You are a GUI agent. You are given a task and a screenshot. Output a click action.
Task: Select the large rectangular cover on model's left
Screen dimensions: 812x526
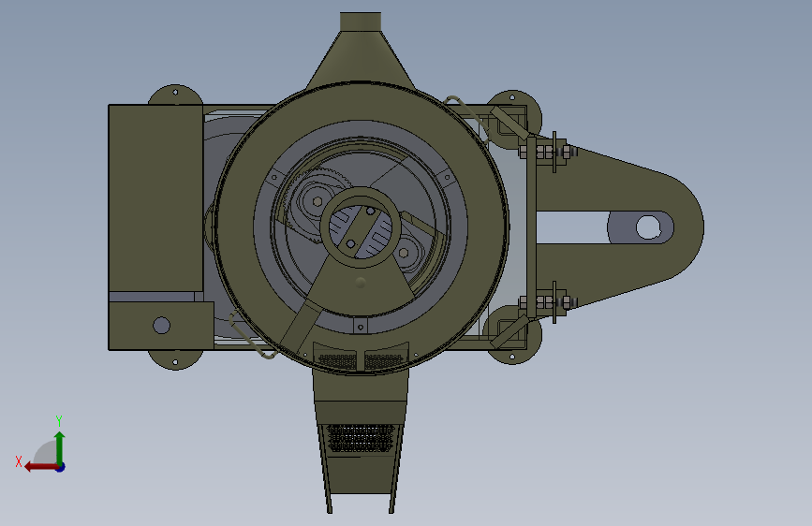(x=155, y=197)
